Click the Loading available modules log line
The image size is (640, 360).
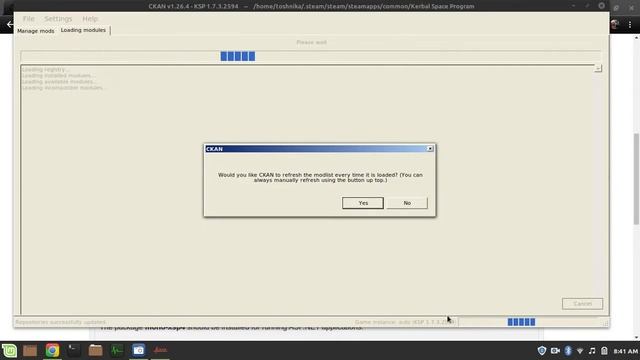tap(59, 82)
